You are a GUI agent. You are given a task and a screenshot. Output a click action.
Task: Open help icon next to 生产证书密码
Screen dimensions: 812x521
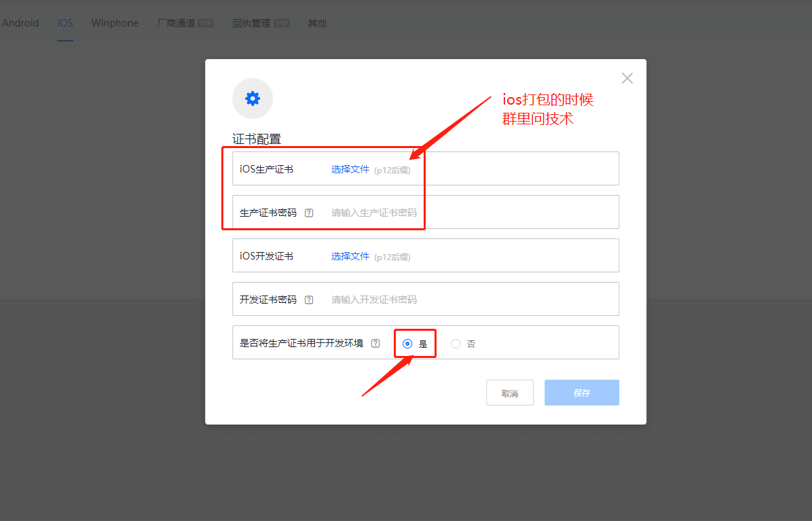309,213
